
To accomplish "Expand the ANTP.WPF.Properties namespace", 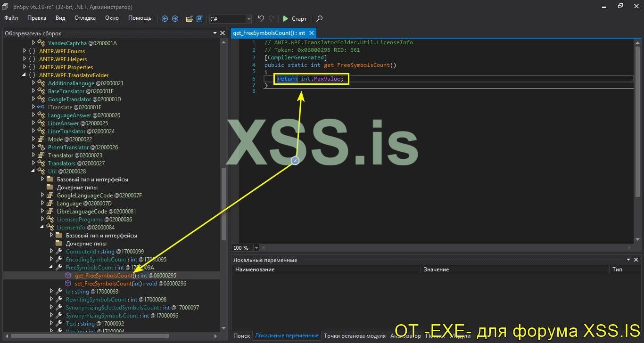I will point(25,67).
